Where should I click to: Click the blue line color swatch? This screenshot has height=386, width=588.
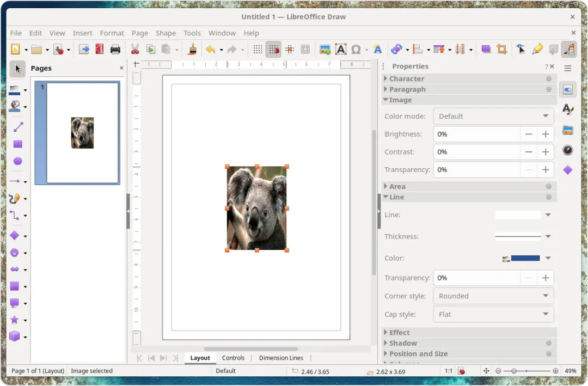tap(525, 258)
